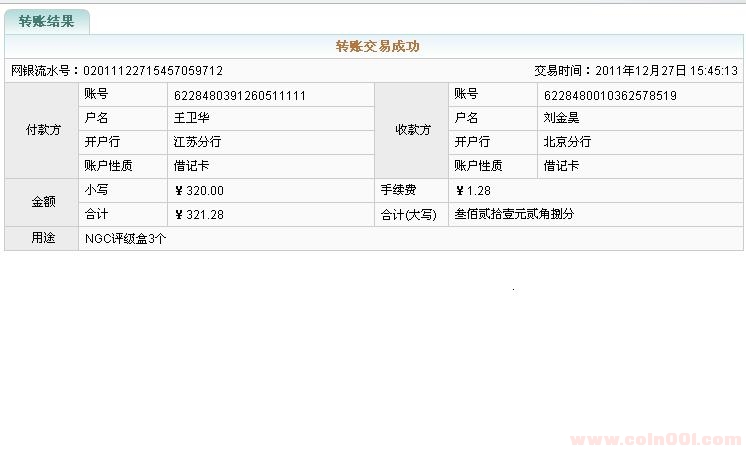
Task: Click the serial number 02011122715457059712
Action: 152,71
